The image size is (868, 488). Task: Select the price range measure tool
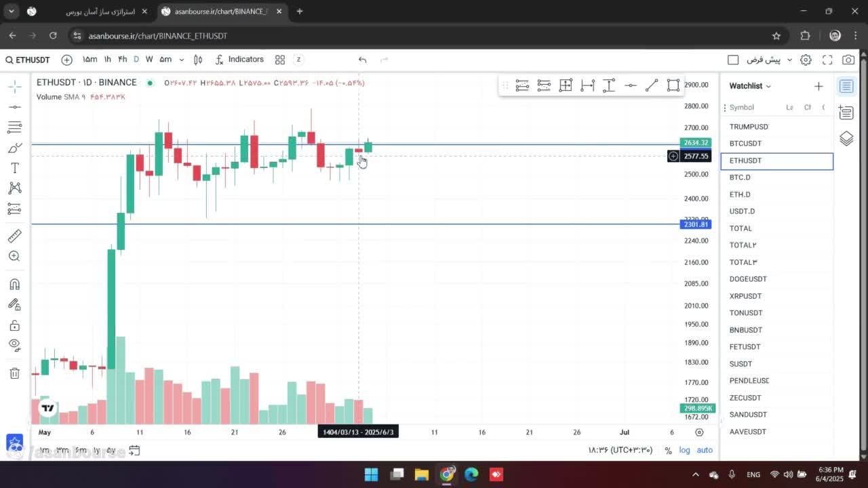pos(609,85)
